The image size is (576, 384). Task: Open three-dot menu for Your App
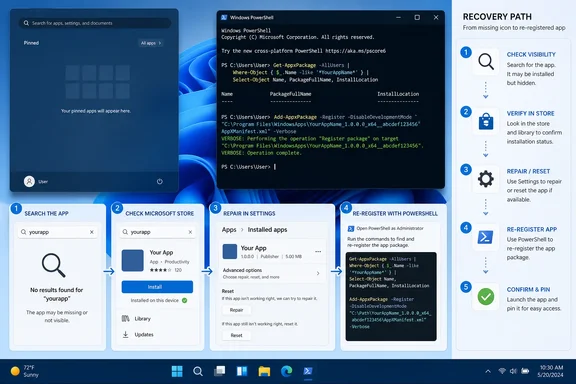point(318,252)
